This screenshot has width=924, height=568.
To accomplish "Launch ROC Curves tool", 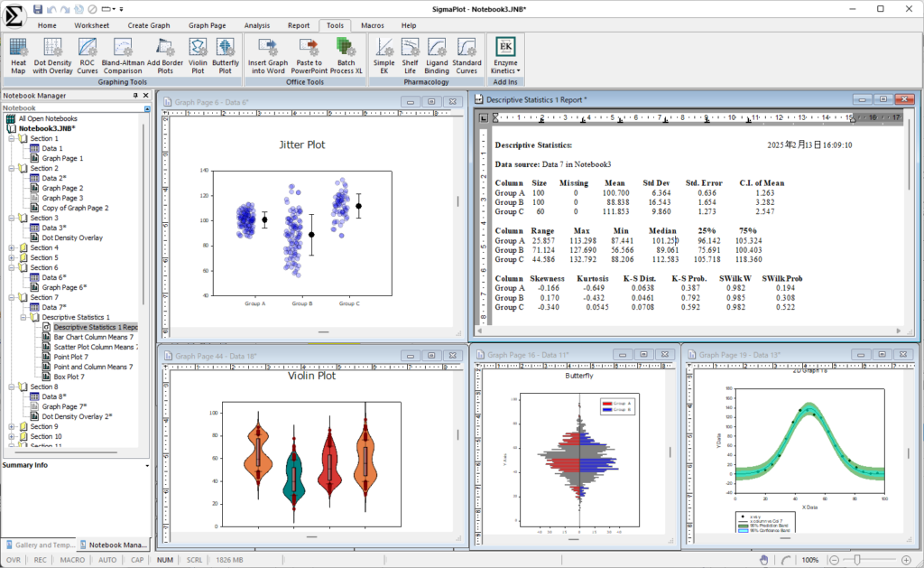I will click(88, 54).
